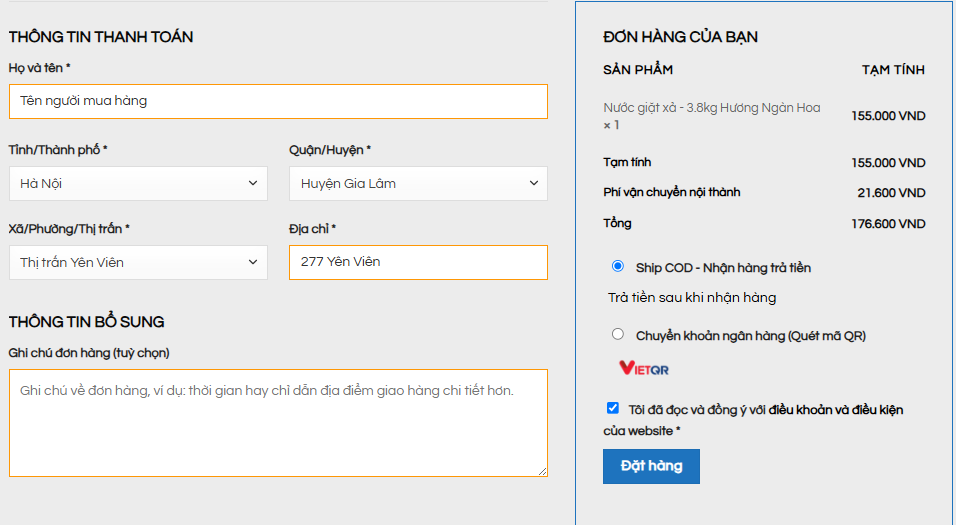Open the Tỉnh/Thành phố dropdown showing Hà Nội
The height and width of the screenshot is (525, 956).
[138, 184]
